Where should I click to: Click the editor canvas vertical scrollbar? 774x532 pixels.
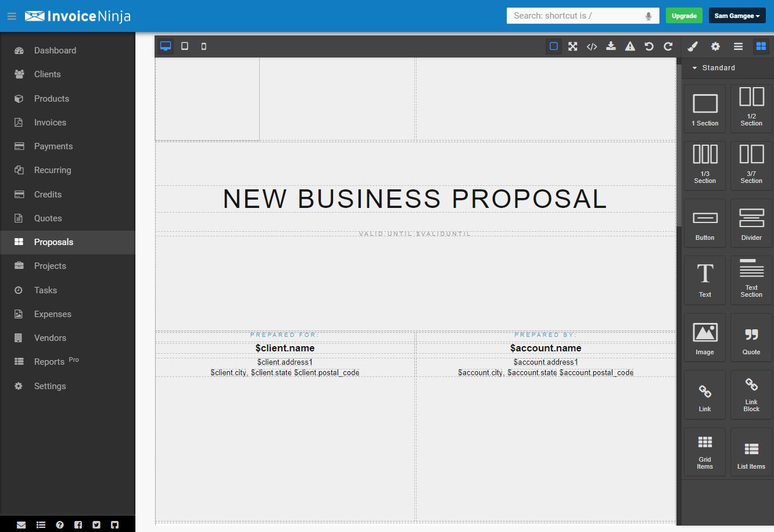pos(678,145)
